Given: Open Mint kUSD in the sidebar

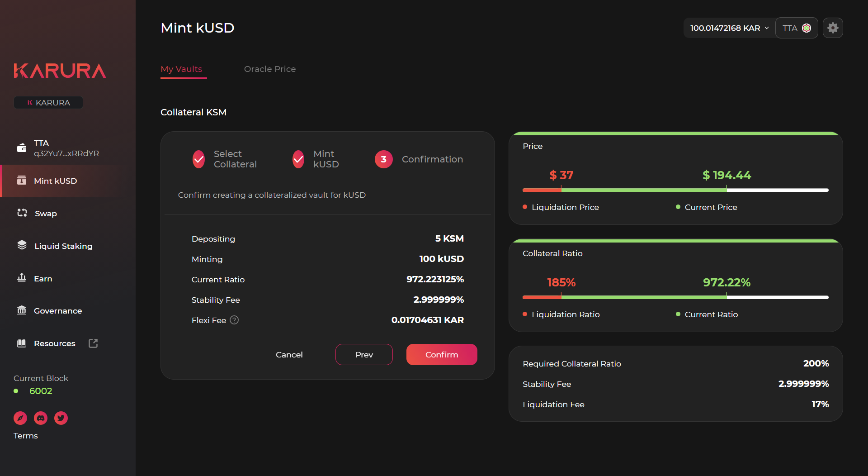Looking at the screenshot, I should click(x=68, y=181).
